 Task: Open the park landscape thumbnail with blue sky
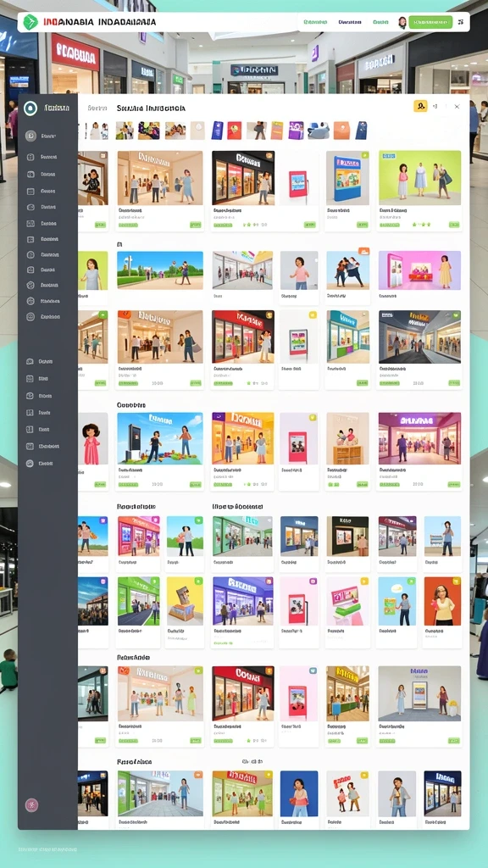(160, 270)
